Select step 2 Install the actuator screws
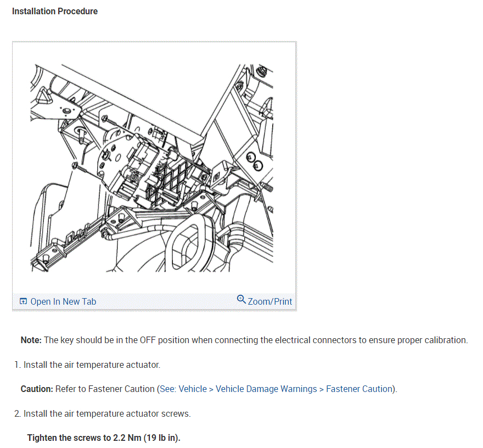The height and width of the screenshot is (448, 483). point(103,413)
